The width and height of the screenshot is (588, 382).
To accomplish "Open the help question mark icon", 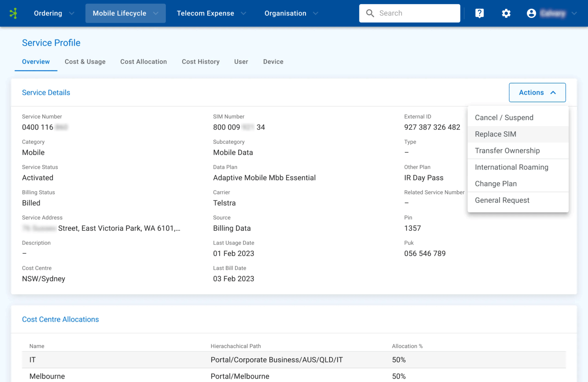I will click(479, 13).
